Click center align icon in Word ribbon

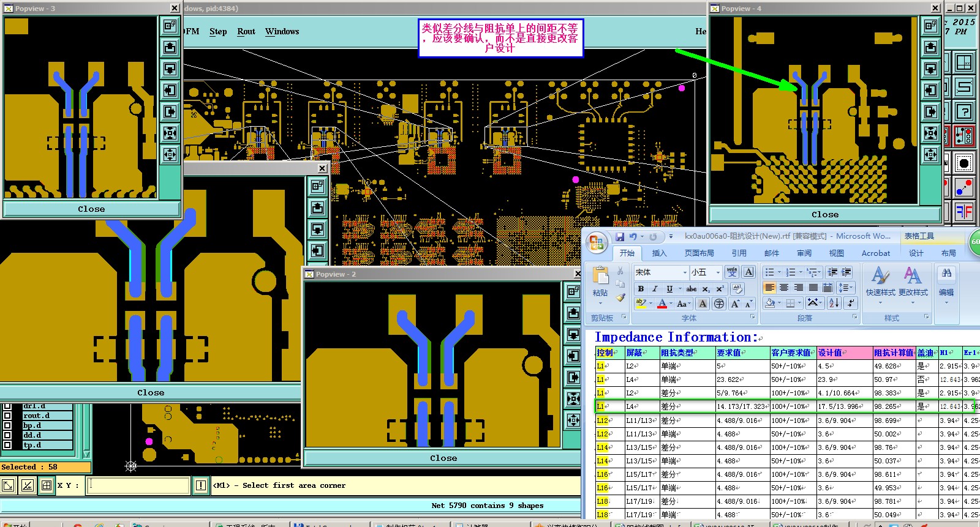(x=784, y=288)
